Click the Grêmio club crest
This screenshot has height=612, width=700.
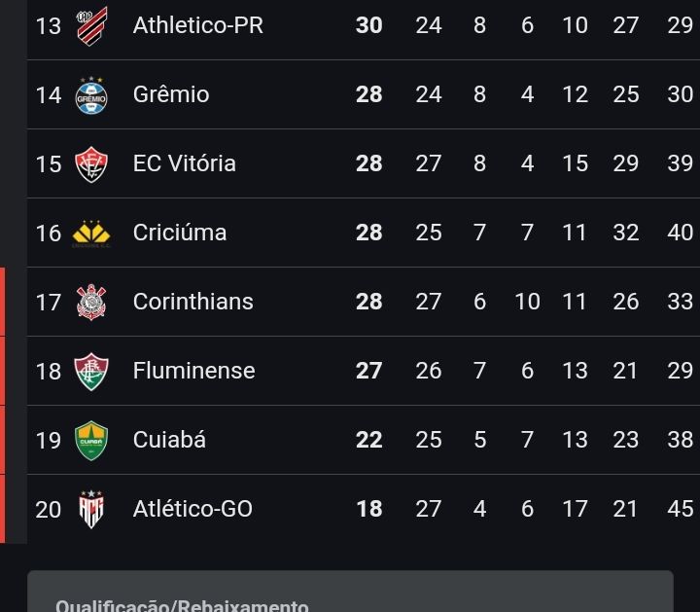(91, 94)
